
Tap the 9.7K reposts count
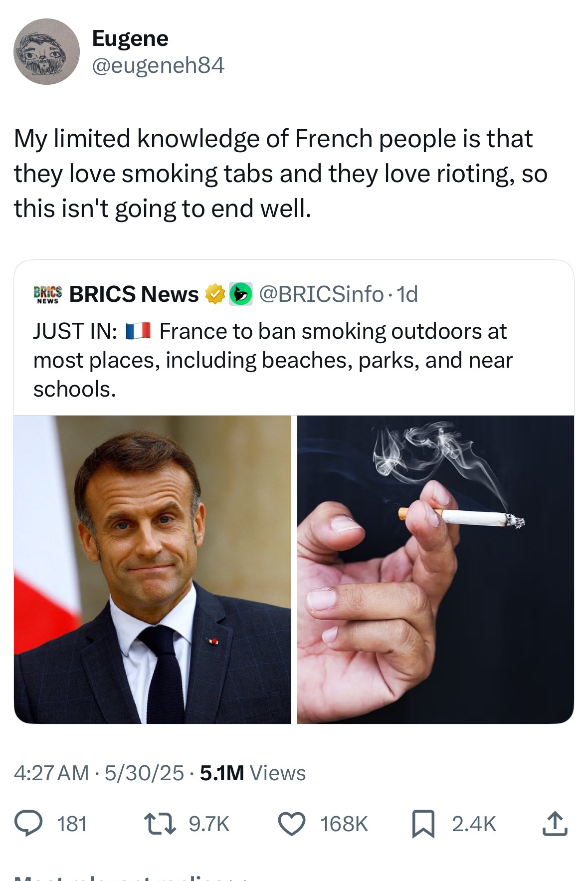(209, 824)
